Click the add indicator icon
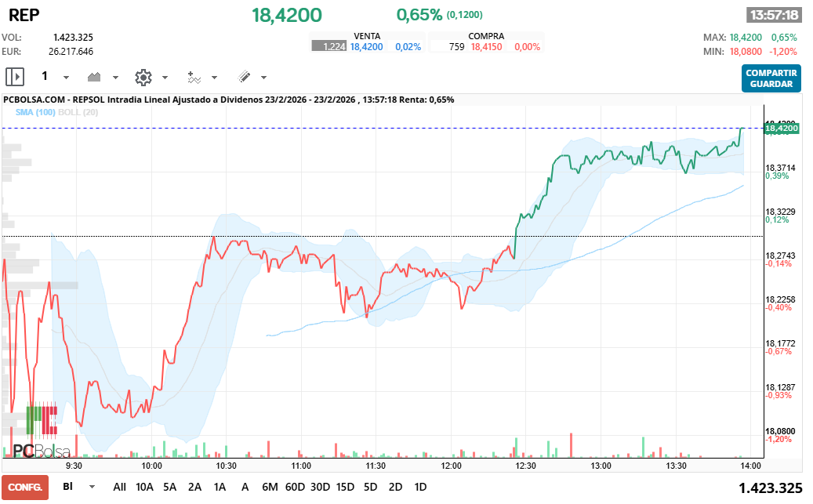 194,77
